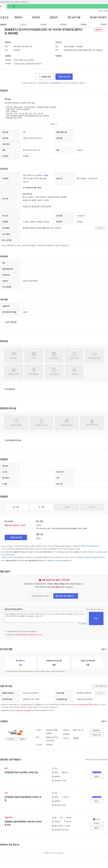Image resolution: width=108 pixels, height=868 pixels.
Task: Click 고용24 입사지원 beside 관심정보 등록
Action: click(x=64, y=77)
